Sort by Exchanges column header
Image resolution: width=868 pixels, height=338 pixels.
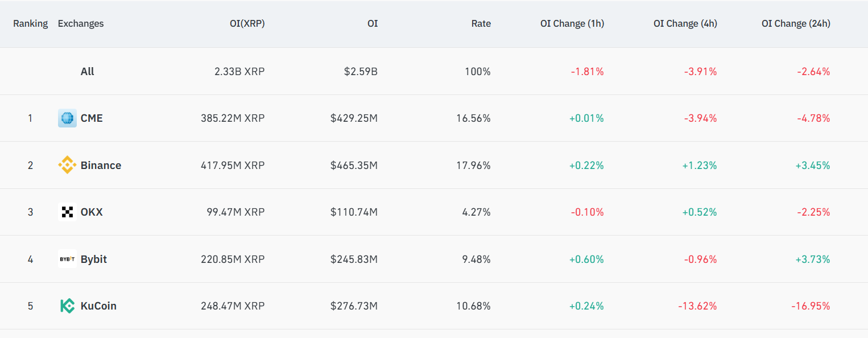[x=81, y=24]
